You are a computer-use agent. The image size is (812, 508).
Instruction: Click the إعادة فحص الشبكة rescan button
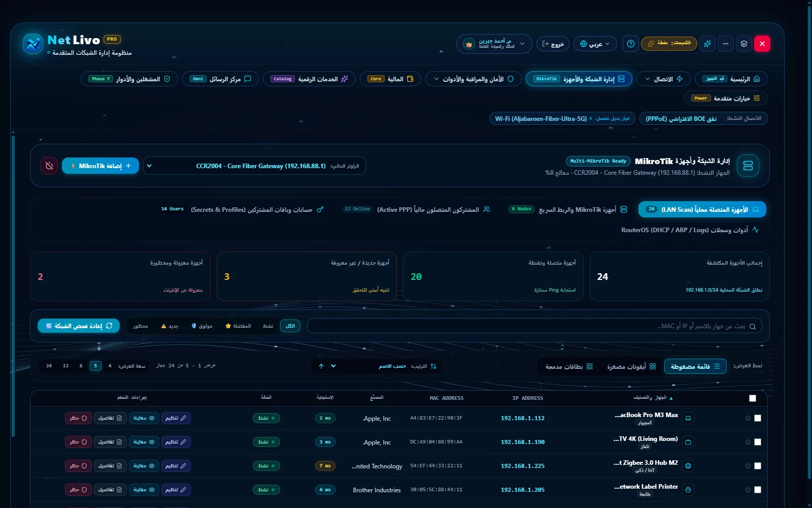[x=79, y=326]
